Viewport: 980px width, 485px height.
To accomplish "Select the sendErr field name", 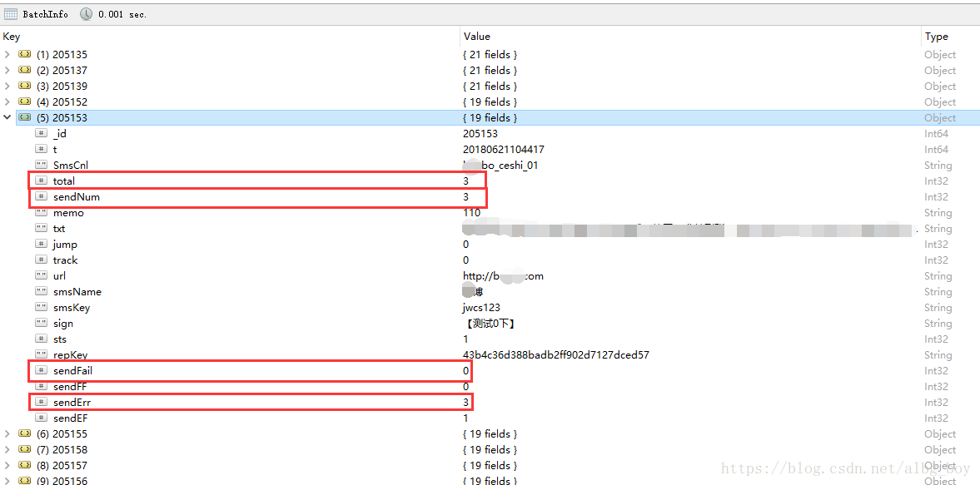I will (x=72, y=403).
